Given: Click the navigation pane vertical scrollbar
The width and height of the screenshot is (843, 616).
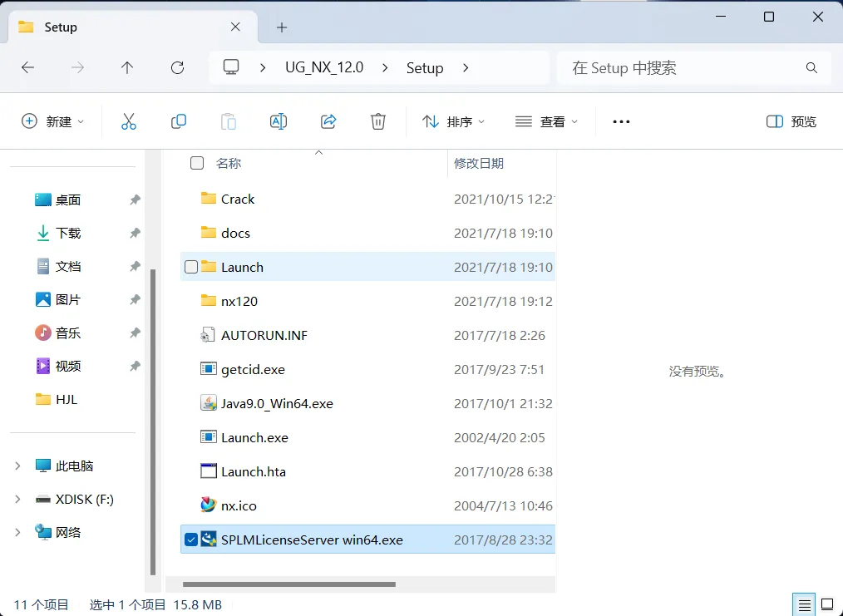Looking at the screenshot, I should pyautogui.click(x=153, y=422).
